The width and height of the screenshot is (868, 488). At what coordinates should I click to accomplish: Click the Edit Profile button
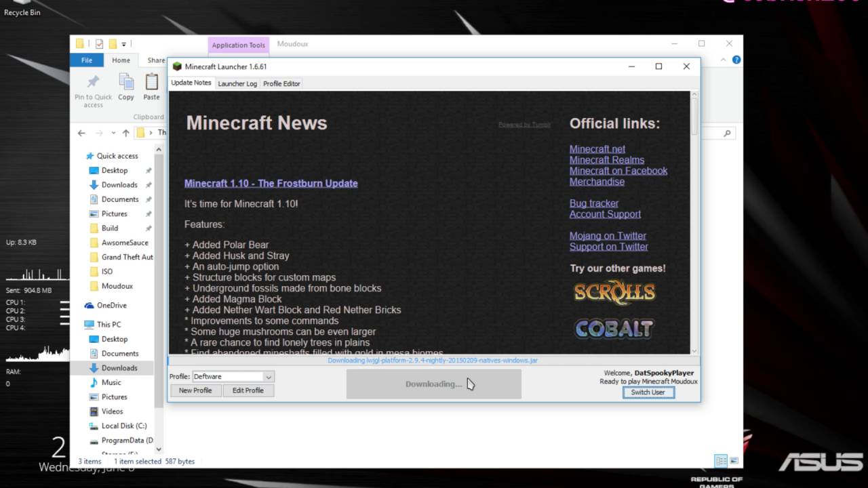coord(248,390)
